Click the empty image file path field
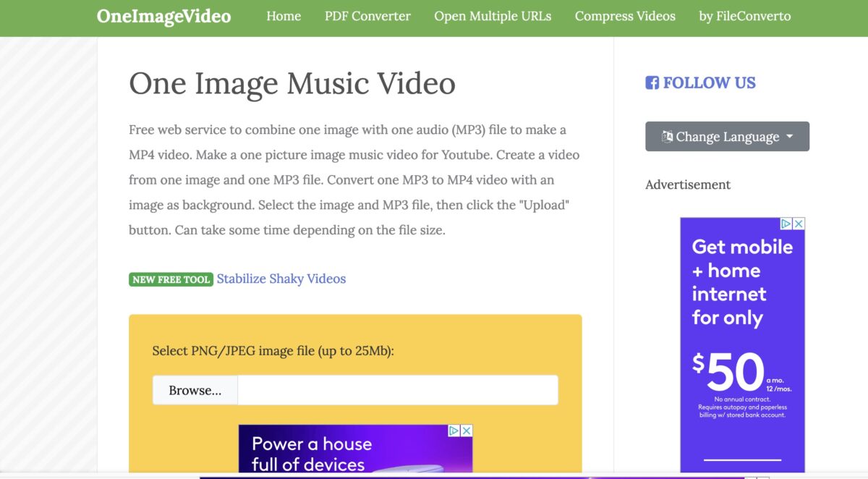This screenshot has height=479, width=868. point(398,390)
